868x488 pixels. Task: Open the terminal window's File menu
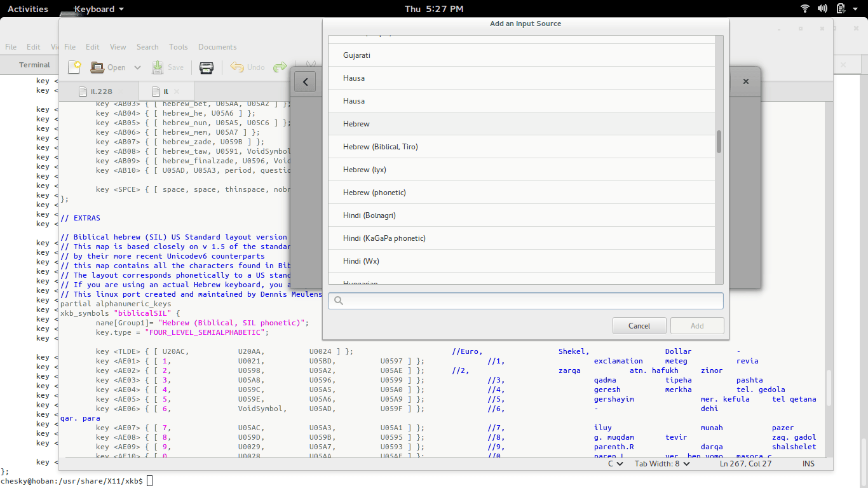click(11, 47)
